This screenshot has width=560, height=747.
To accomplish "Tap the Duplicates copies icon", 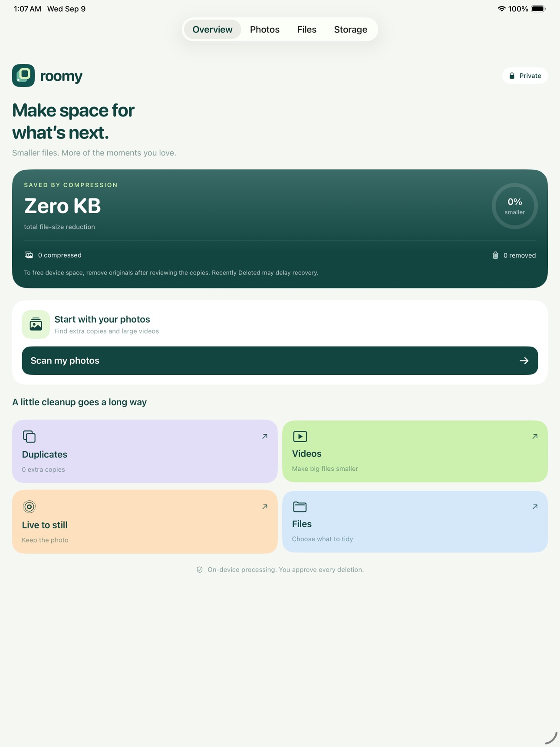I will click(x=29, y=436).
